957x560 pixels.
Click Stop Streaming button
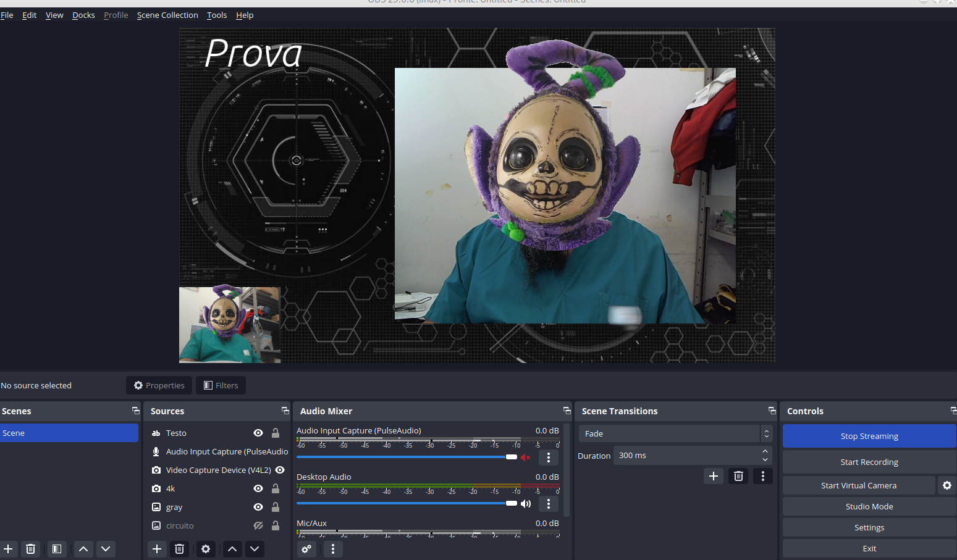pyautogui.click(x=869, y=436)
